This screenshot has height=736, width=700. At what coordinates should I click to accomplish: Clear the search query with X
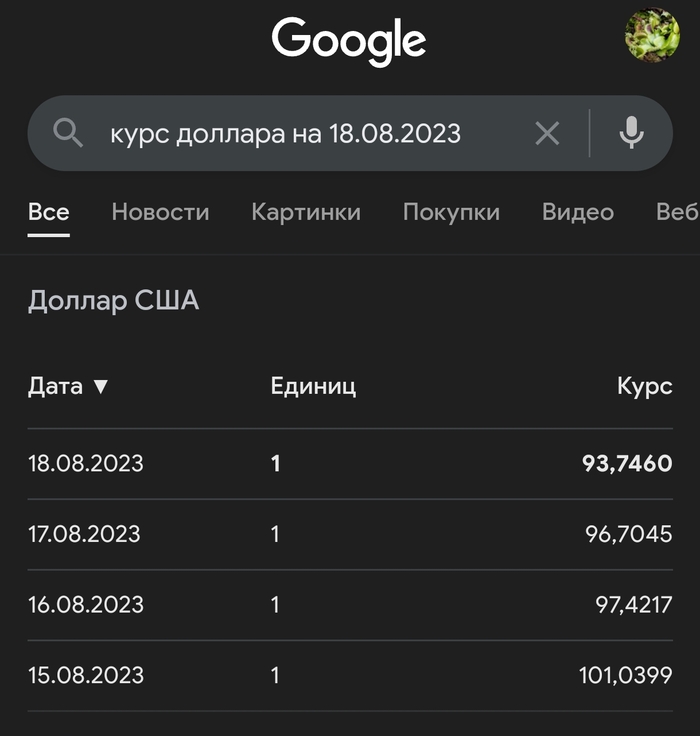(x=547, y=133)
